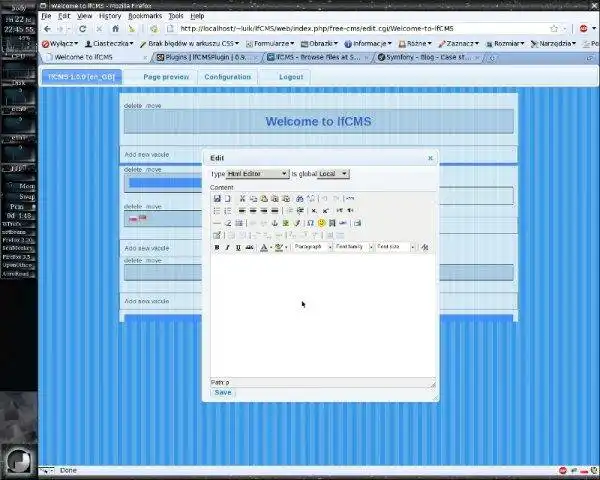Click the Insert image icon

coord(285,223)
